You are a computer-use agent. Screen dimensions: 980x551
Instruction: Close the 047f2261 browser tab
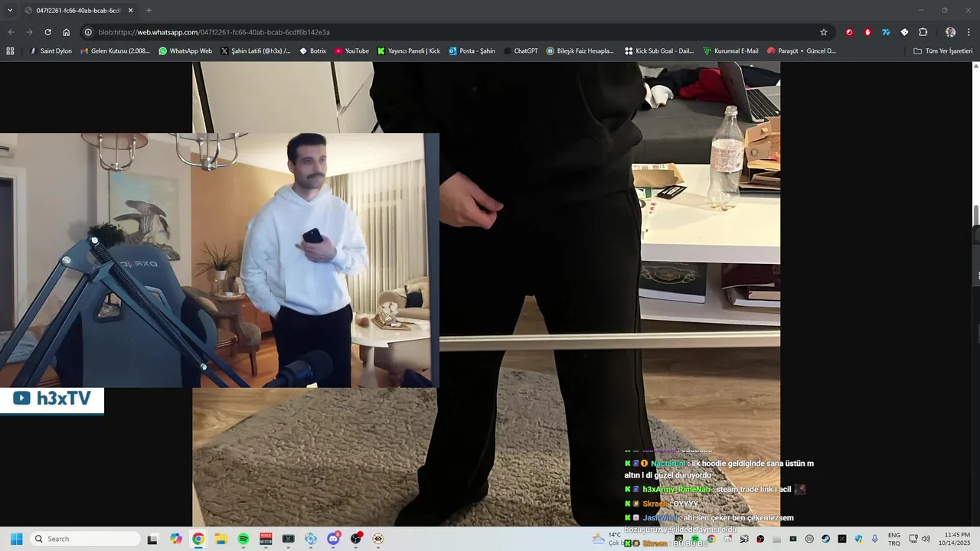130,10
